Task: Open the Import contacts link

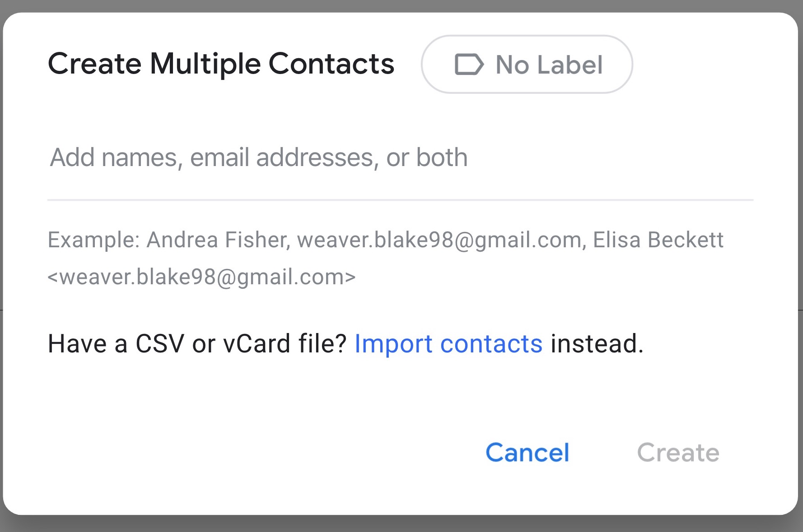Action: 448,344
